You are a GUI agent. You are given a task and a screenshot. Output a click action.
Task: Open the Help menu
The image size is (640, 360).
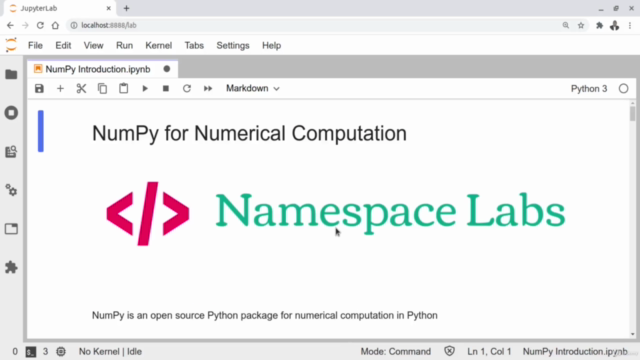[x=271, y=45]
